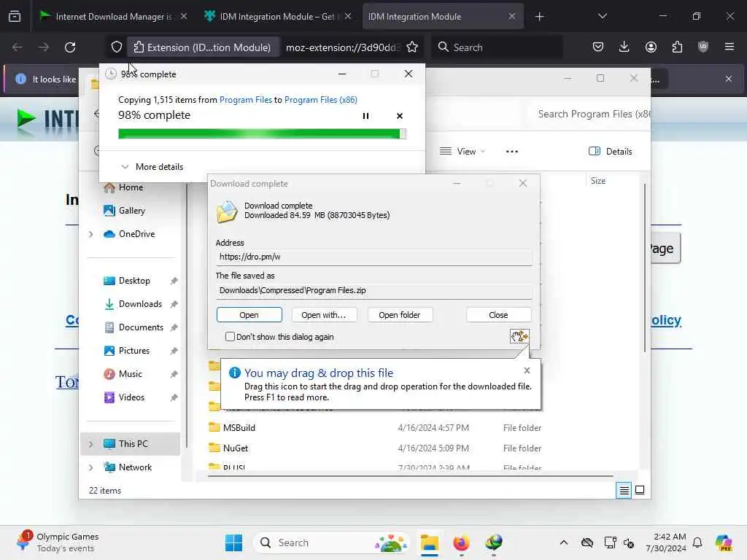Close the 'It looks like' notification bar
This screenshot has height=560, width=747.
(729, 79)
